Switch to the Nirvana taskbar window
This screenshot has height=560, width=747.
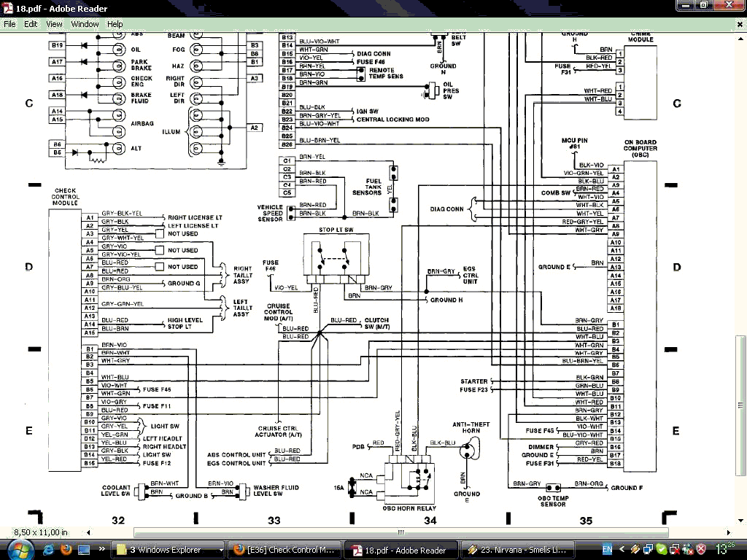click(518, 550)
